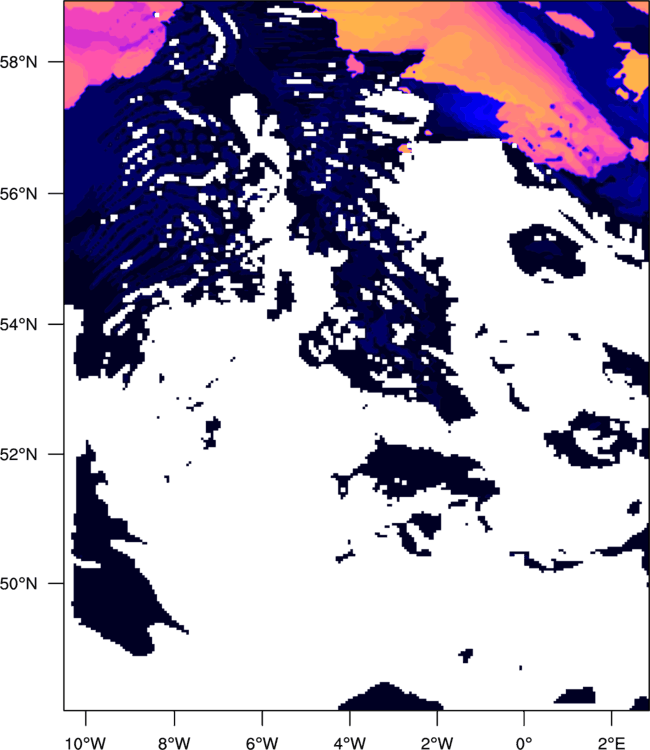Click the 54°N latitude label
650x750 pixels.
(x=18, y=324)
